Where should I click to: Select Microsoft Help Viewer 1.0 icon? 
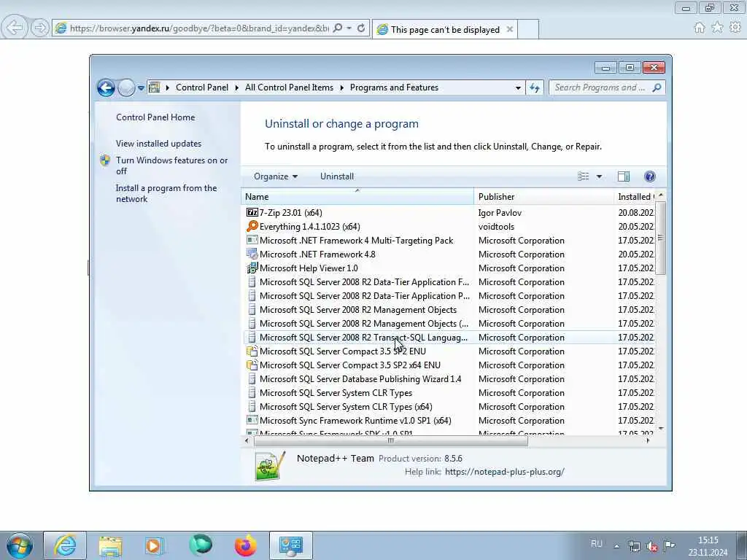tap(252, 268)
